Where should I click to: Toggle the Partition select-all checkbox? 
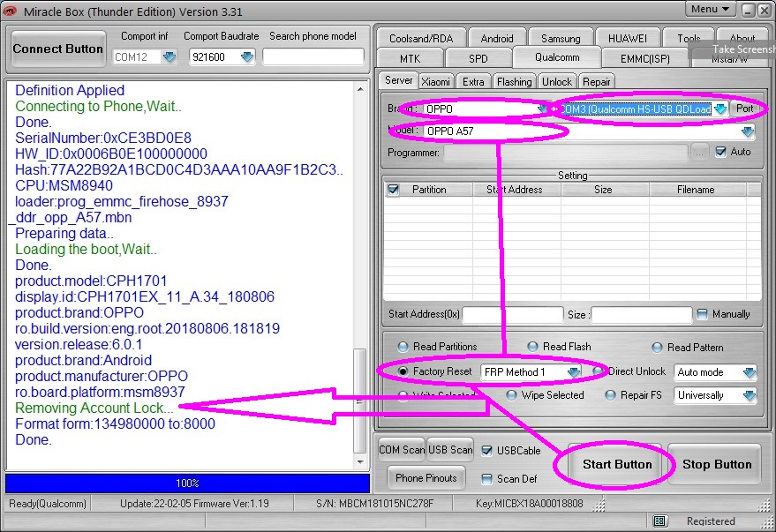[x=394, y=190]
